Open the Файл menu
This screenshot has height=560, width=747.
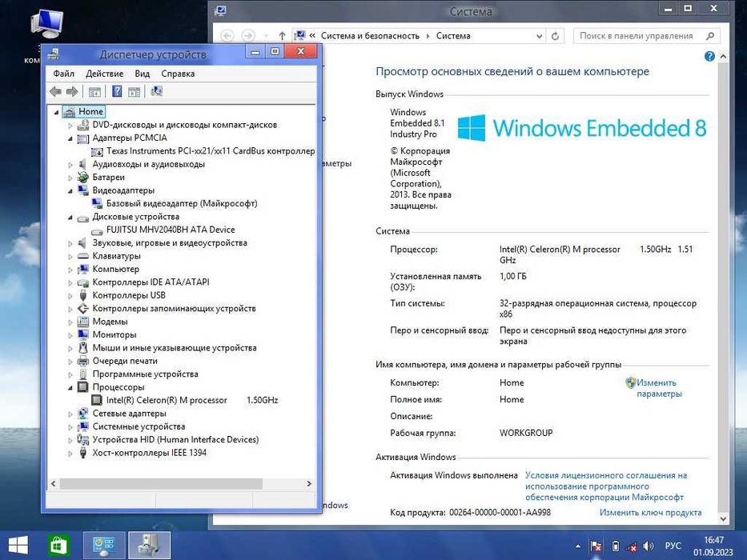point(63,74)
